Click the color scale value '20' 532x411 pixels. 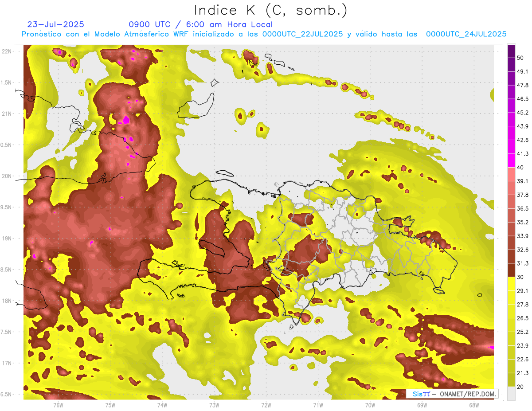(x=520, y=387)
